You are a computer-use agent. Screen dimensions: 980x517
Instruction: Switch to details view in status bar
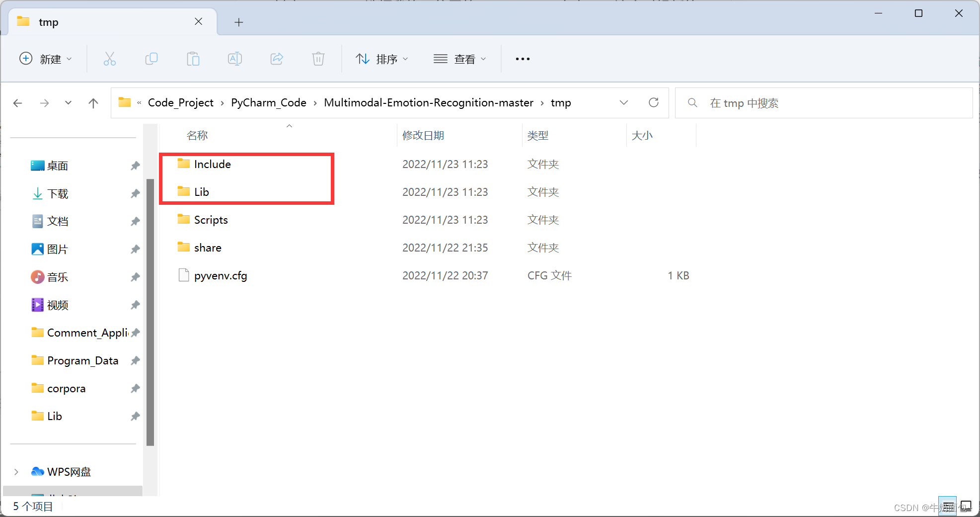click(x=947, y=507)
